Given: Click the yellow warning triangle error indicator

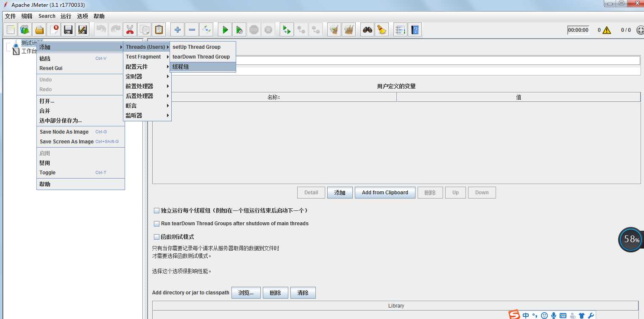Looking at the screenshot, I should pyautogui.click(x=607, y=30).
